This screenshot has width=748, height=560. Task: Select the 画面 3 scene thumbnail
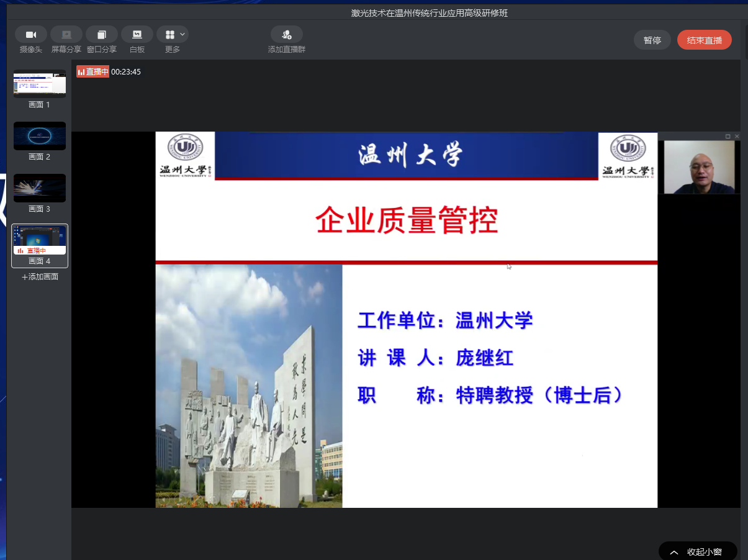tap(40, 188)
